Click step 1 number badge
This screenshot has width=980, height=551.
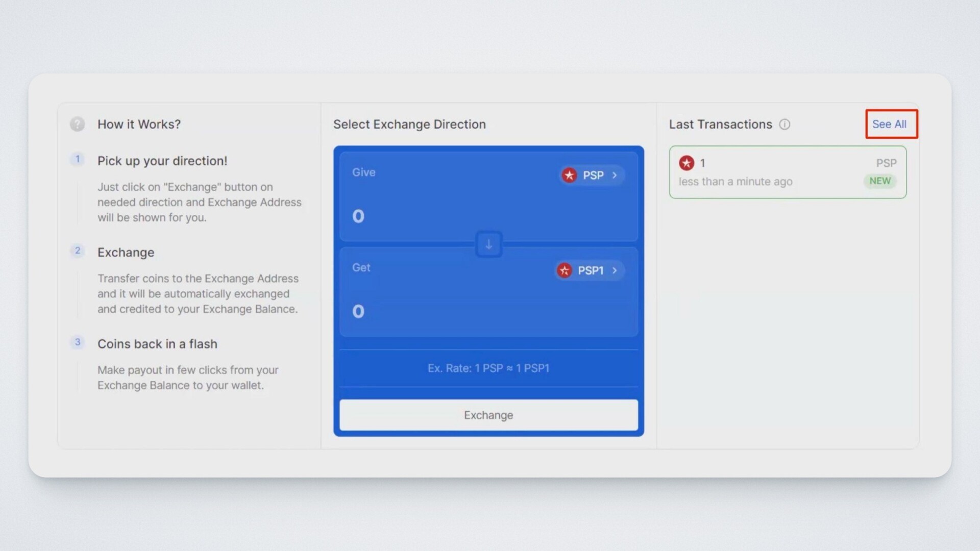(x=78, y=159)
